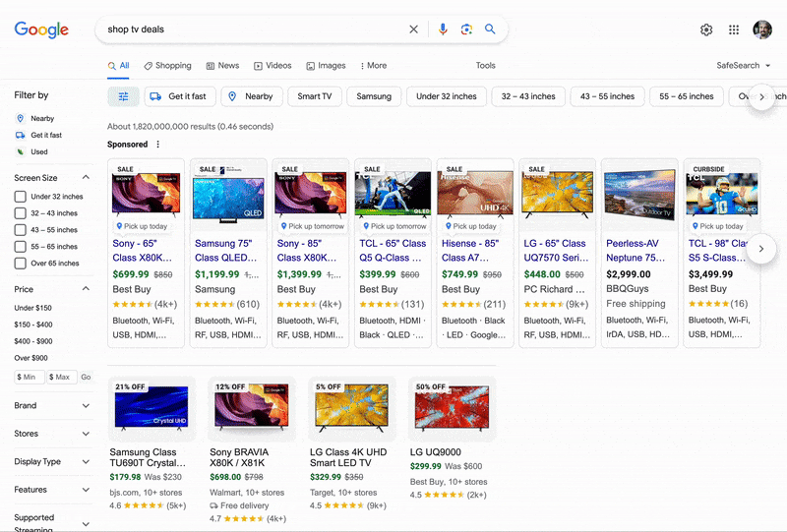Open the Sony 65" Class X80K listing
Viewport: 787px width, 532px height.
(142, 251)
